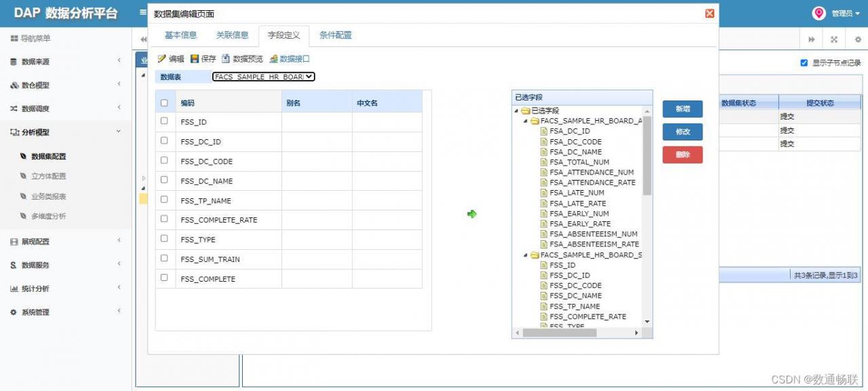The image size is (868, 391).
Task: Collapse the FACS_SAMPLE_HR_BOARD_S tree node
Action: point(525,255)
